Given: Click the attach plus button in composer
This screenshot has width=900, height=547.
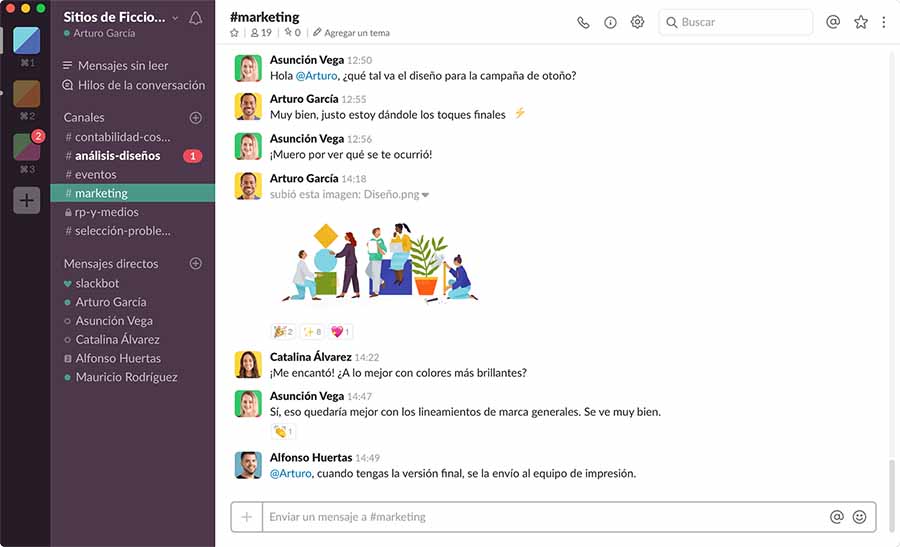Looking at the screenshot, I should (x=247, y=517).
